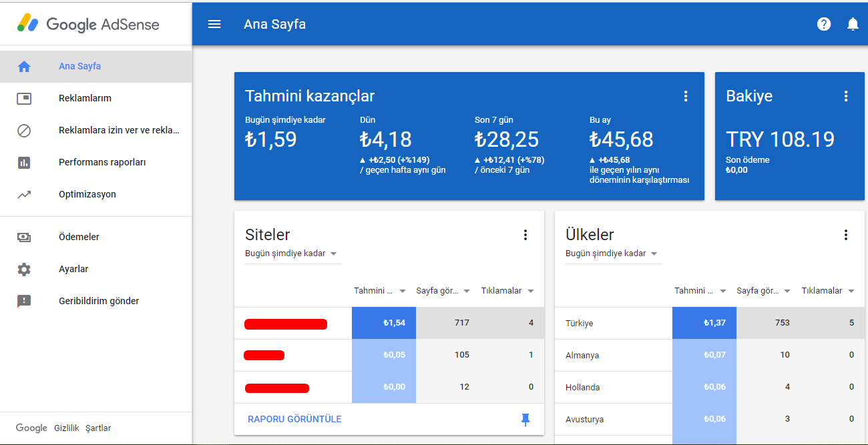The height and width of the screenshot is (445, 868).
Task: Click the Optimizasyon trend arrow icon
Action: pos(24,194)
